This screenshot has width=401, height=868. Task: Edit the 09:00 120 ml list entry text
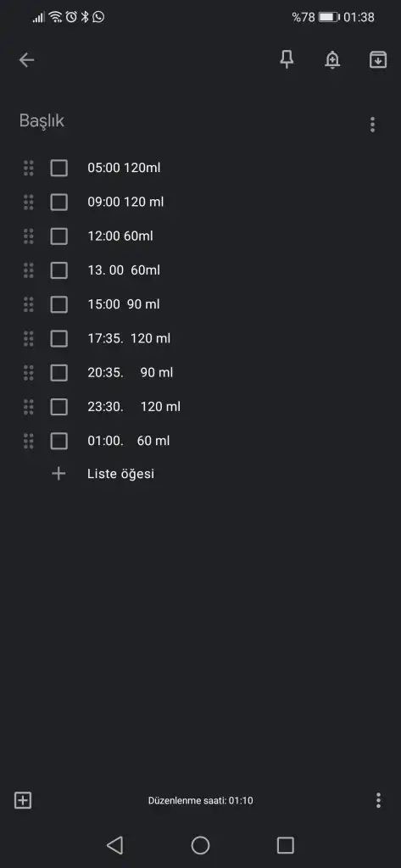(x=125, y=202)
